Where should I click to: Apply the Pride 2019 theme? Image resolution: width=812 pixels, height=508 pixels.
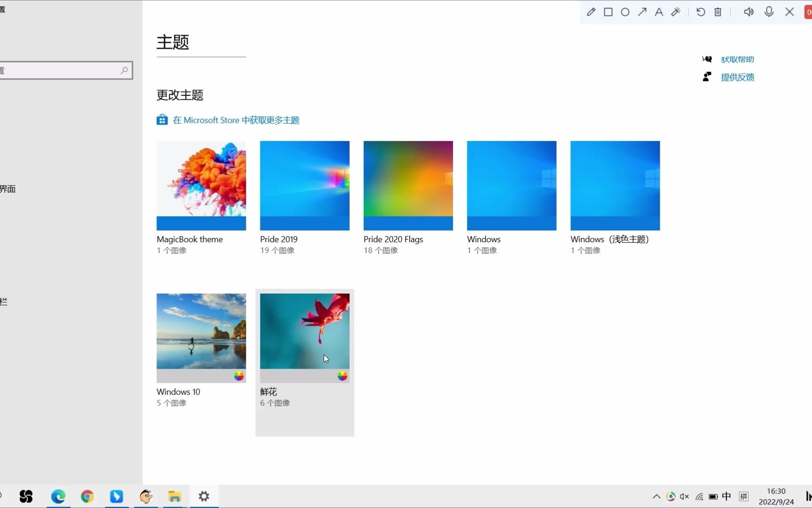304,186
